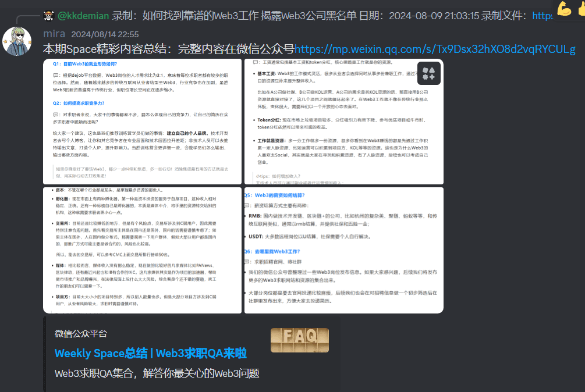Open the image listing 资本, 孵化器, 交易所
This screenshot has height=392, width=585.
pos(143,250)
